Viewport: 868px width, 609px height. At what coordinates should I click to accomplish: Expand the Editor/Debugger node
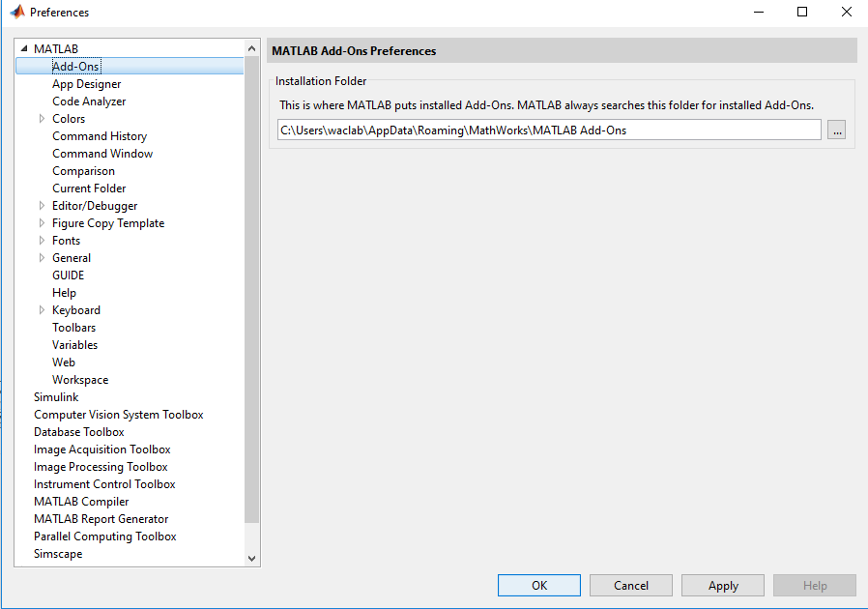(42, 205)
